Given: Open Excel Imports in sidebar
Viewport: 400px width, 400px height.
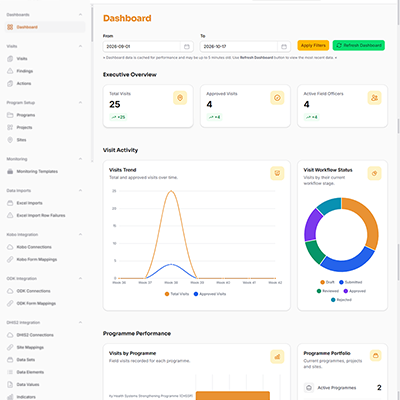Looking at the screenshot, I should (x=45, y=203).
